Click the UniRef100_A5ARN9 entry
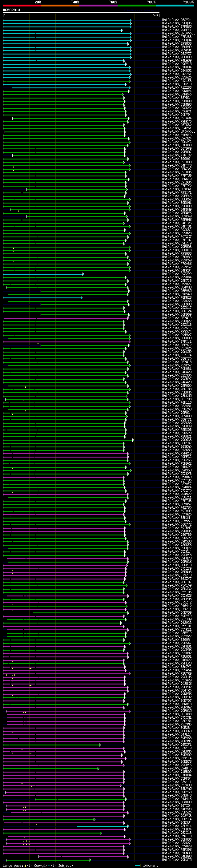This screenshot has height=868, width=197. coord(177,47)
